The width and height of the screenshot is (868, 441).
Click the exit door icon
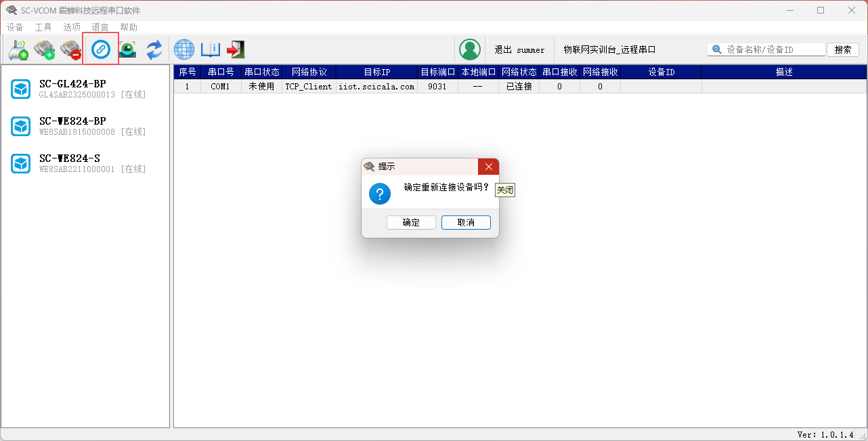[x=235, y=49]
